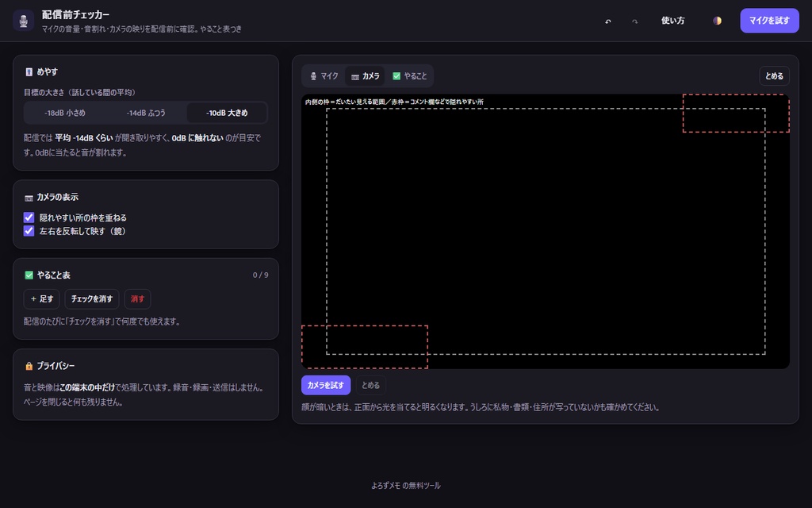Click the undo arrow icon

[x=608, y=21]
